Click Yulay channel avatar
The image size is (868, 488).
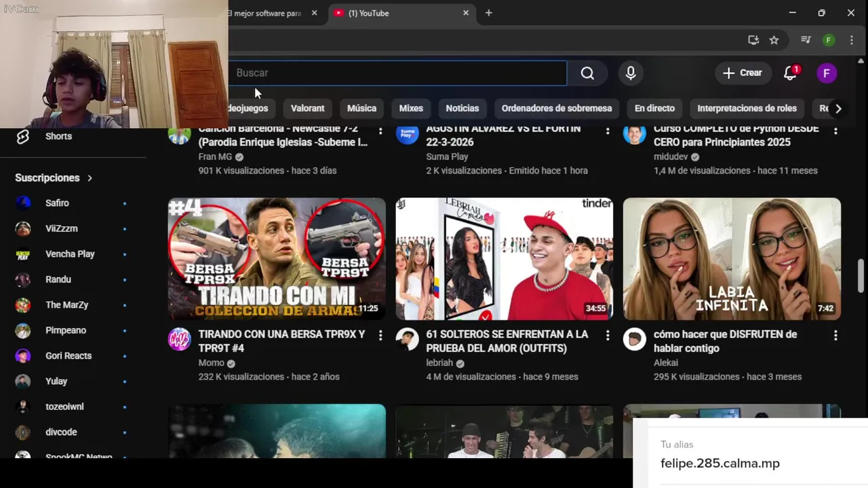tap(23, 381)
